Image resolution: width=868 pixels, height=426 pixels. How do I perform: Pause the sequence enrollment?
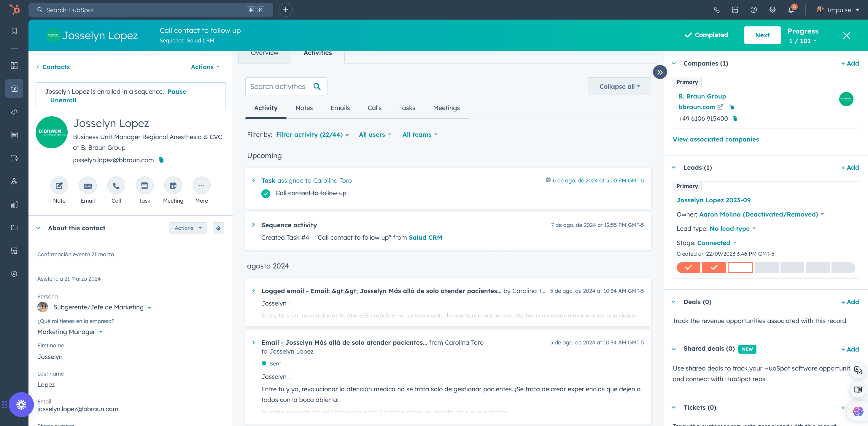[177, 92]
